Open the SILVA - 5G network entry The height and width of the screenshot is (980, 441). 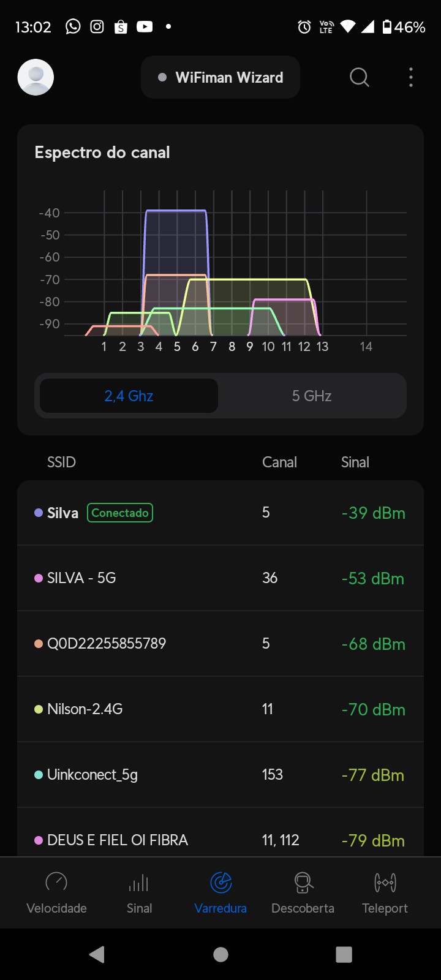(221, 578)
